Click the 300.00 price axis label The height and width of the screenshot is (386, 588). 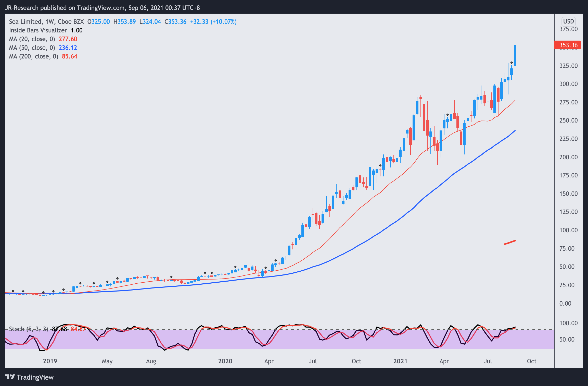[x=569, y=84]
